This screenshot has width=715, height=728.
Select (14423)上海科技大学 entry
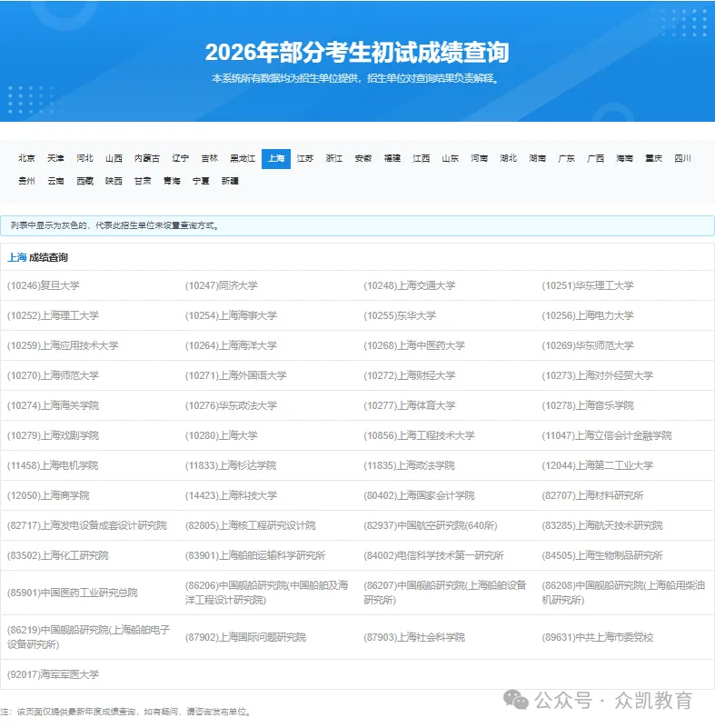[x=231, y=496]
